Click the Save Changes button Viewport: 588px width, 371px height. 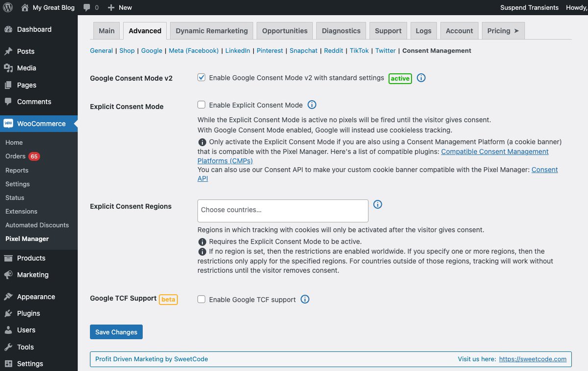coord(116,332)
